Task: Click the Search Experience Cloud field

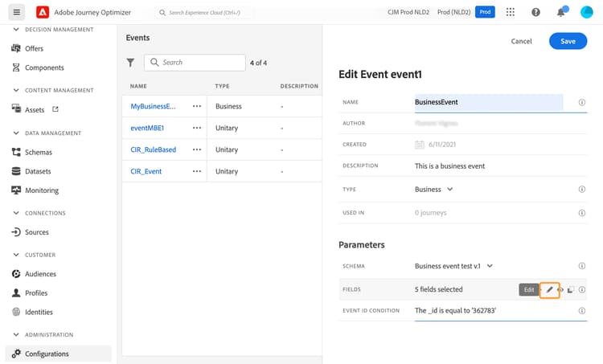Action: coord(205,12)
